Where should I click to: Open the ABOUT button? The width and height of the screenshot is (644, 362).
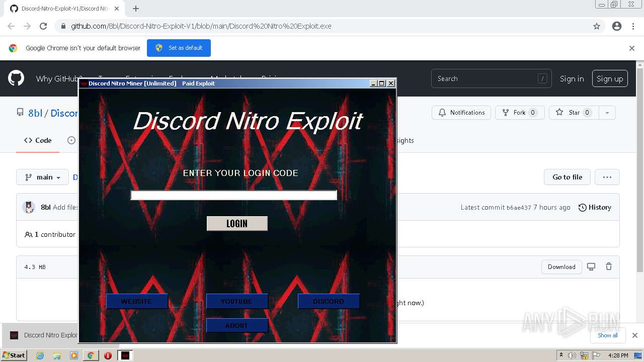click(236, 325)
